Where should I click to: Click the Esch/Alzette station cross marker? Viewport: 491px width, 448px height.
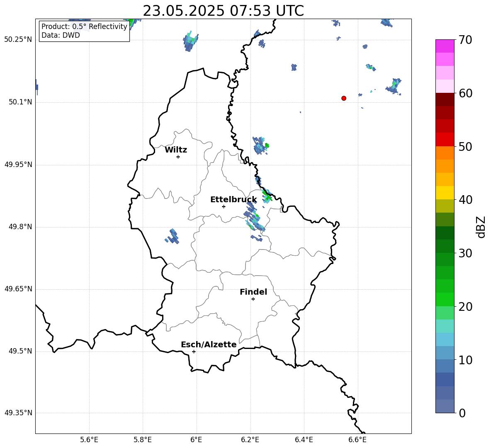point(194,351)
